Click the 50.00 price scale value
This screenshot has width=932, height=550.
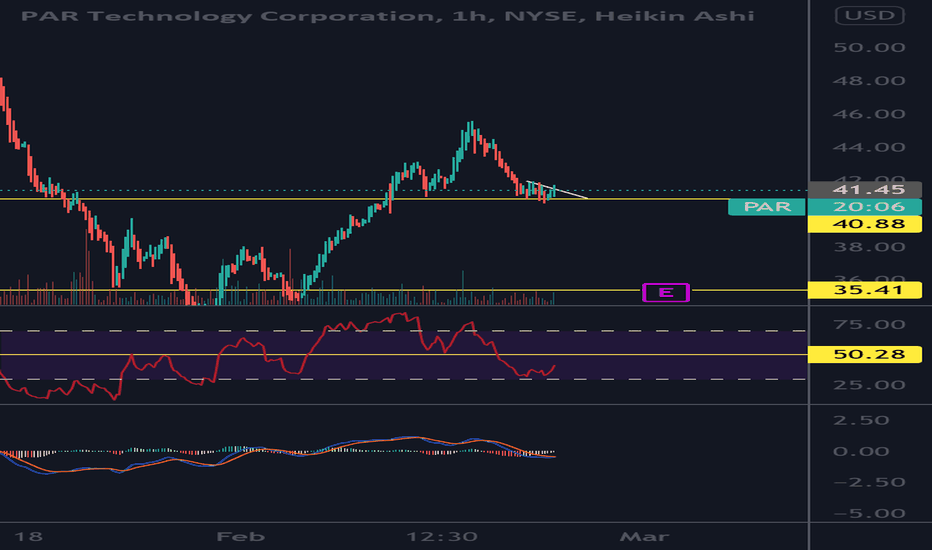[869, 48]
